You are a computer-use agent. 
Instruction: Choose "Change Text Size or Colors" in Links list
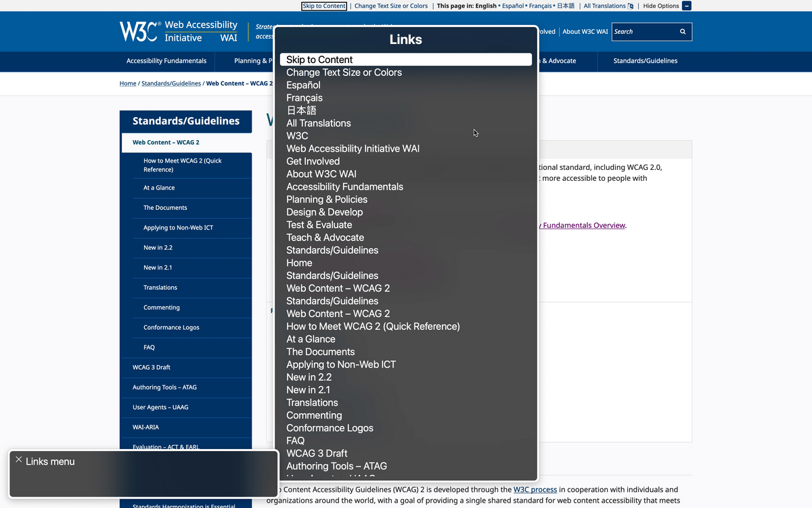344,72
